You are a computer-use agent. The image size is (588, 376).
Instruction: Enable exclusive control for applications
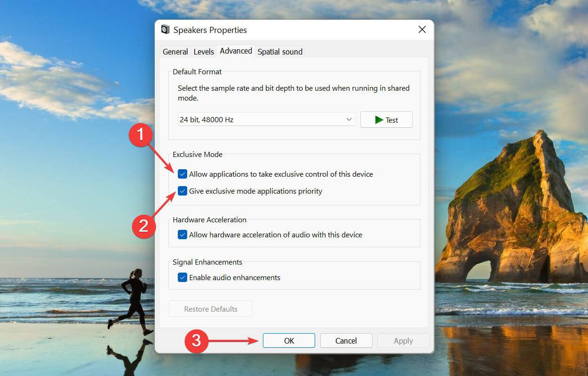click(x=183, y=174)
